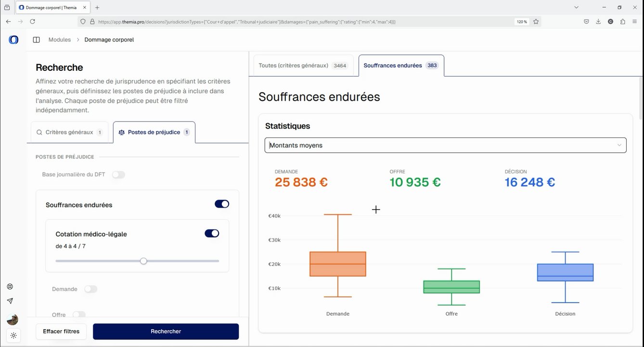This screenshot has width=644, height=347.
Task: Click the Statistiques heading
Action: click(x=288, y=126)
